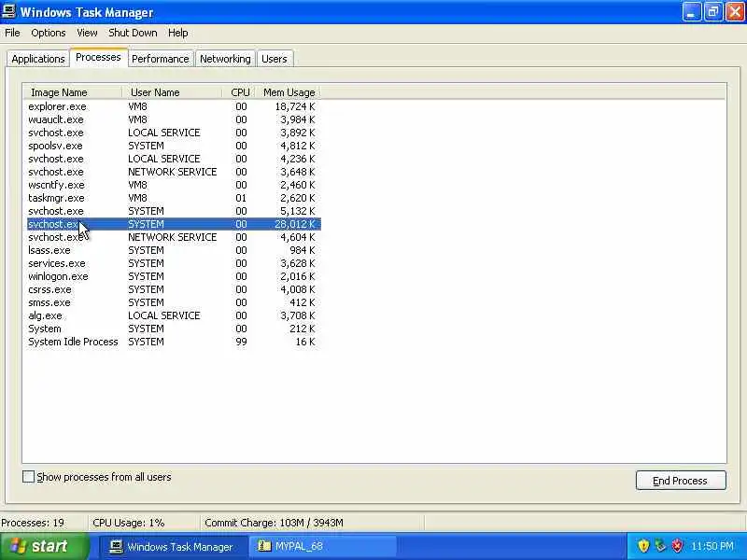Select svchost.exe using 3,648 K memory

(x=174, y=172)
